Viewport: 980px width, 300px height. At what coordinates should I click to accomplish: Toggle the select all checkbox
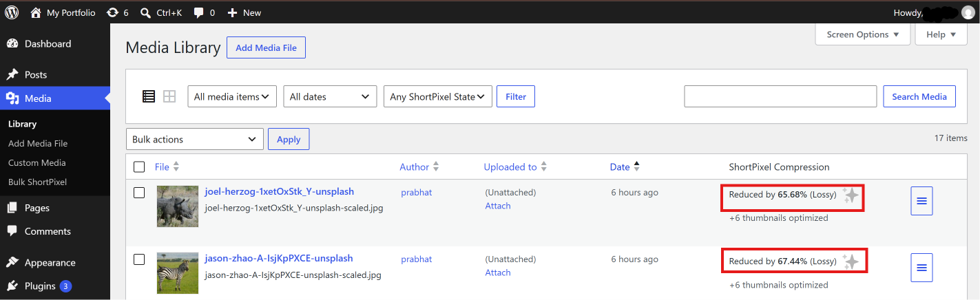pyautogui.click(x=139, y=167)
